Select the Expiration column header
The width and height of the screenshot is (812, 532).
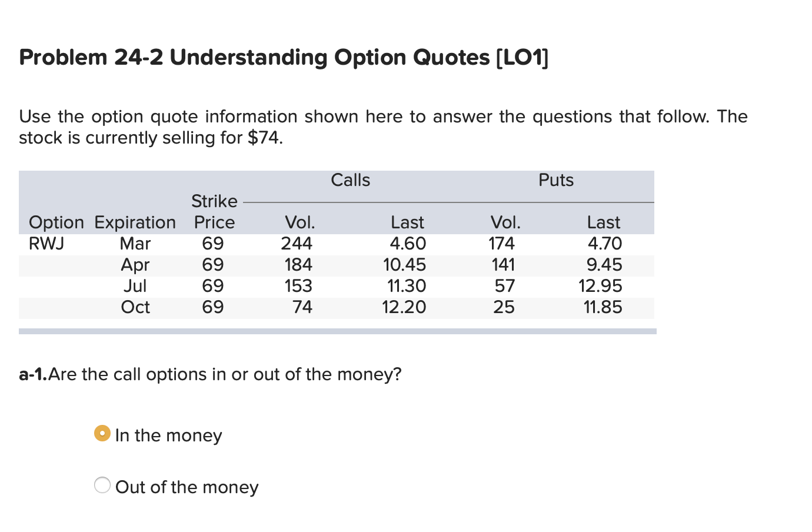[135, 222]
